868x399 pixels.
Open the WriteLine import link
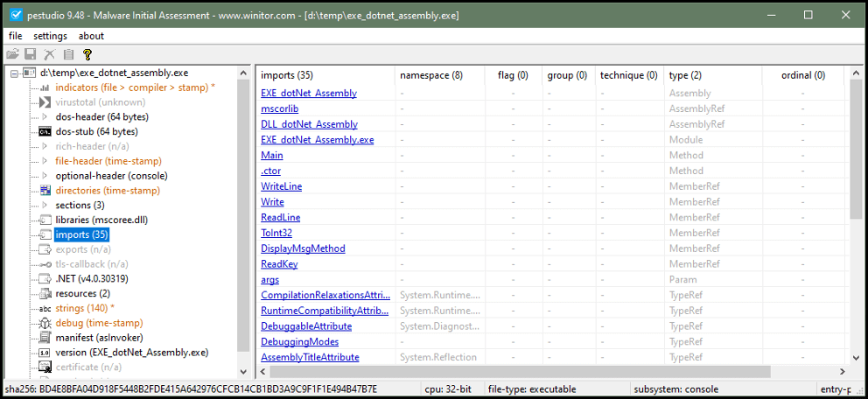point(281,186)
